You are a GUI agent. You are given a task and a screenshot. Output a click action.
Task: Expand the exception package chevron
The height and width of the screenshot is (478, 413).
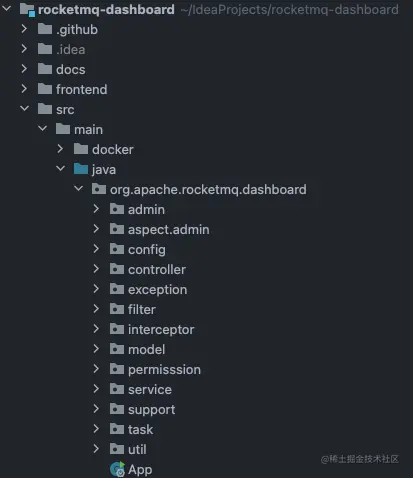(x=96, y=289)
